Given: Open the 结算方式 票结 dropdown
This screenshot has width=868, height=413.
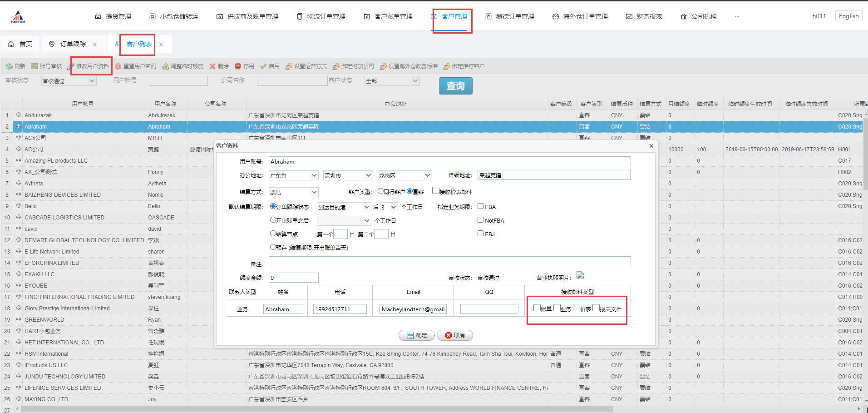Looking at the screenshot, I should click(293, 192).
